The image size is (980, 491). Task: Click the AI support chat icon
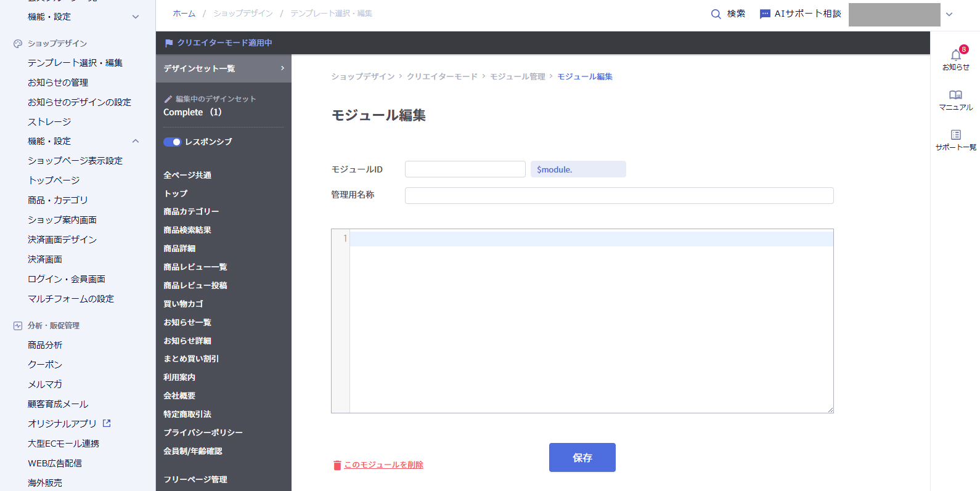pos(765,14)
